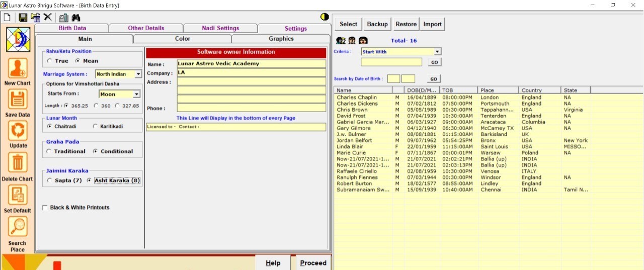644x270 pixels.
Task: Switch to the Nadi Settings tab
Action: pyautogui.click(x=220, y=28)
